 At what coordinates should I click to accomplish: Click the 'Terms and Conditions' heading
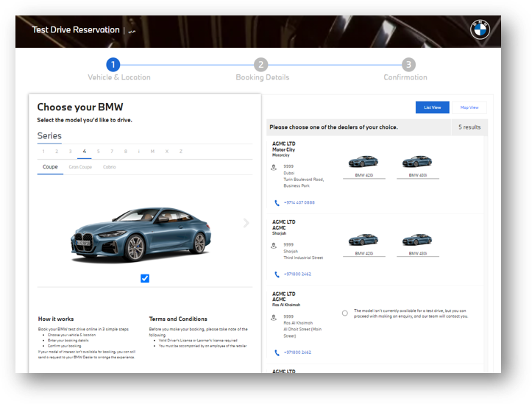pyautogui.click(x=178, y=319)
